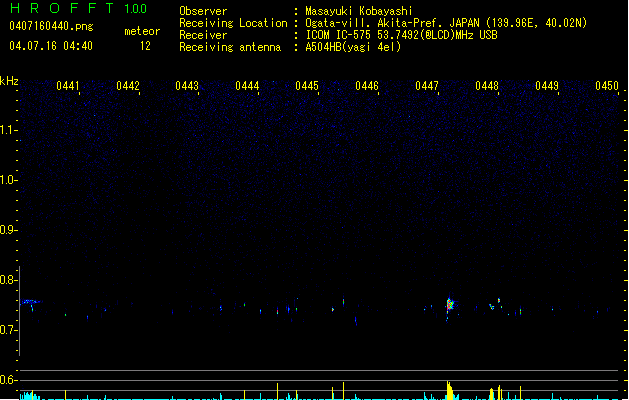Click the 0447 time marker
The height and width of the screenshot is (400, 629).
[x=427, y=86]
